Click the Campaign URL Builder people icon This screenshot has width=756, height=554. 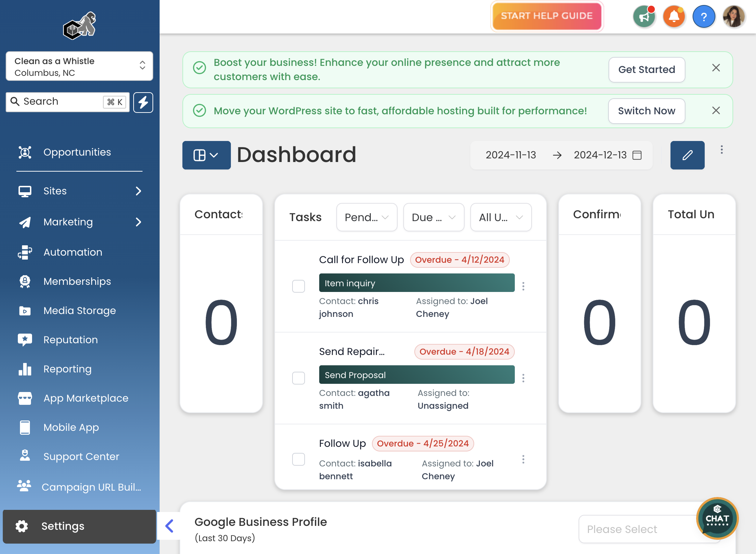pyautogui.click(x=24, y=486)
